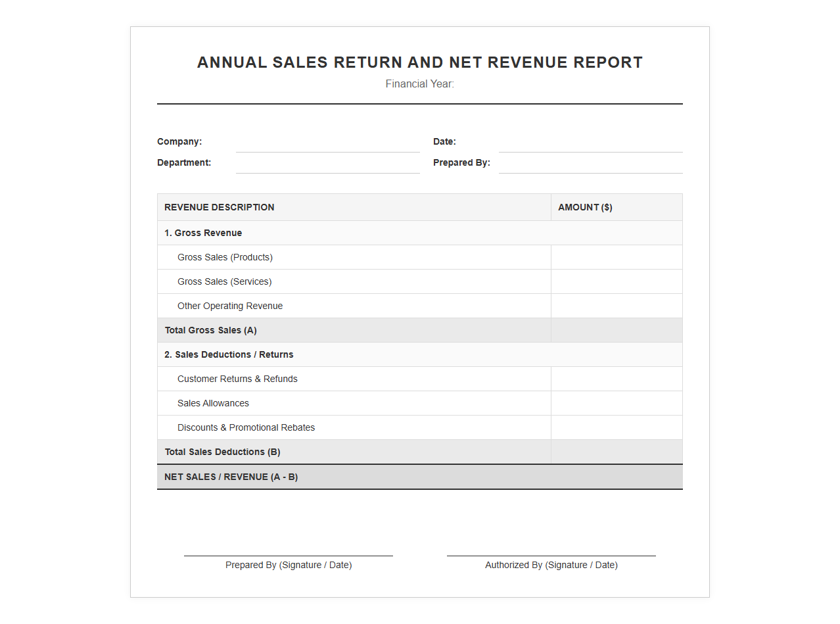Click the Company input line
This screenshot has height=624, width=840.
click(x=327, y=142)
